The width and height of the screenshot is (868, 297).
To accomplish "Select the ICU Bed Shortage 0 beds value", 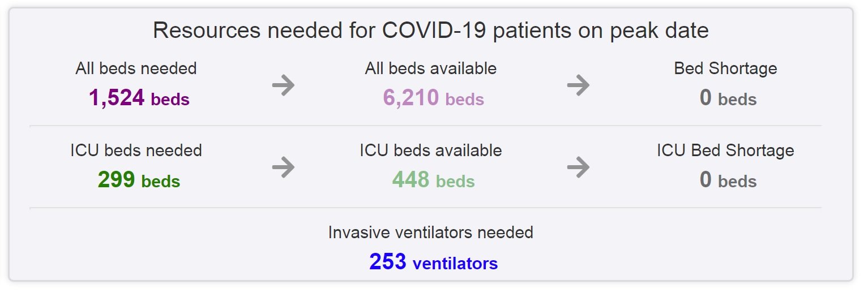I will point(728,180).
